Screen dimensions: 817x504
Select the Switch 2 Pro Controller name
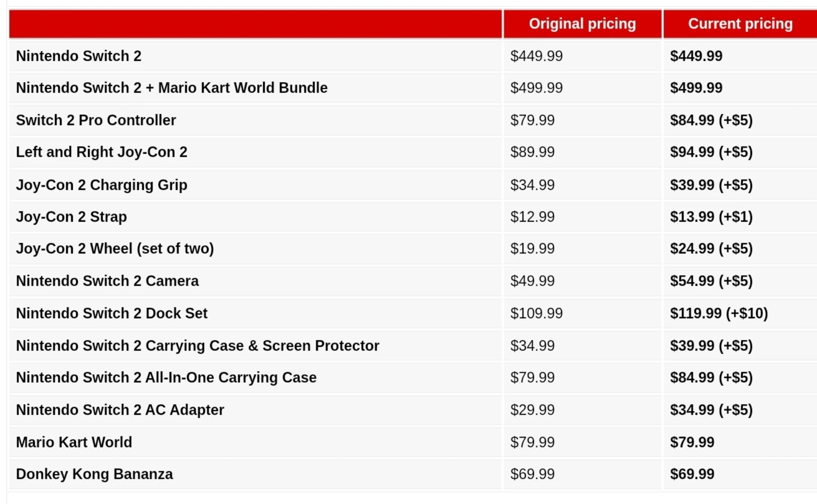[x=96, y=120]
